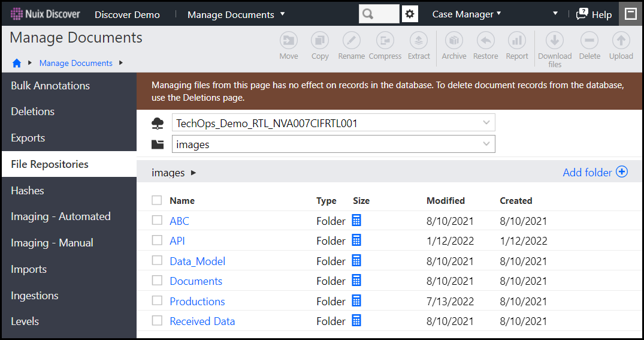Click the Modified column header
Screen dimensions: 644x340
click(x=446, y=201)
